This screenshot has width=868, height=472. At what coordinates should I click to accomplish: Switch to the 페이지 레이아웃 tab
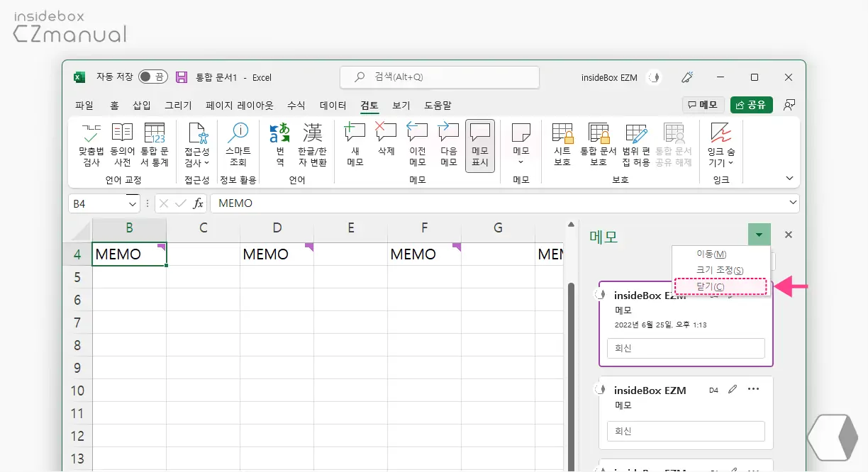(x=240, y=105)
